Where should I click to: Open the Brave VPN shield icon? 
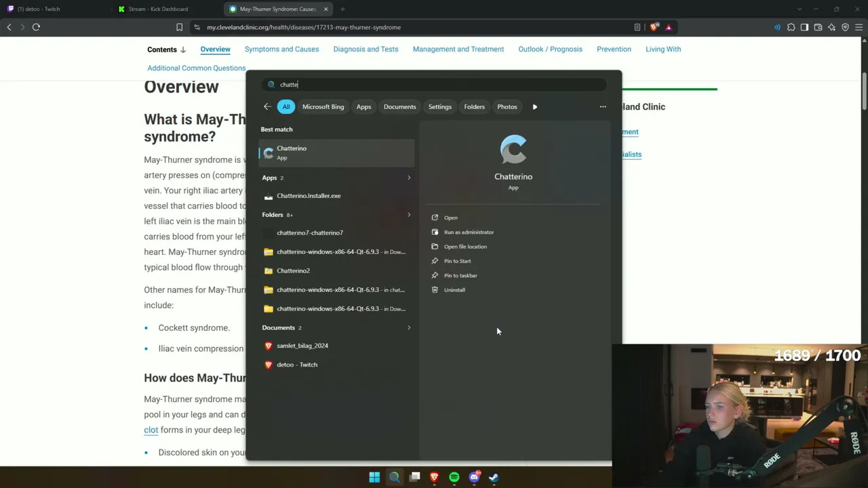coord(845,27)
